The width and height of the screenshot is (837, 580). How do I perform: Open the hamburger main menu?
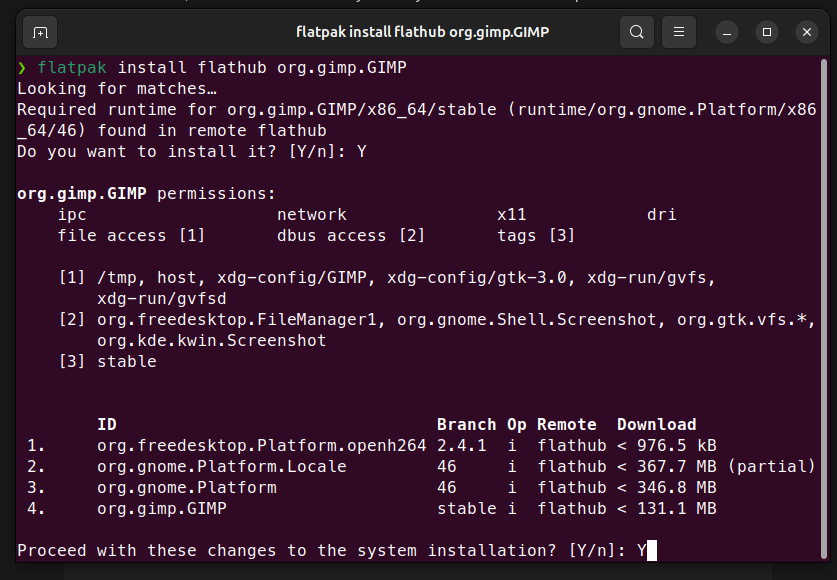coord(678,32)
